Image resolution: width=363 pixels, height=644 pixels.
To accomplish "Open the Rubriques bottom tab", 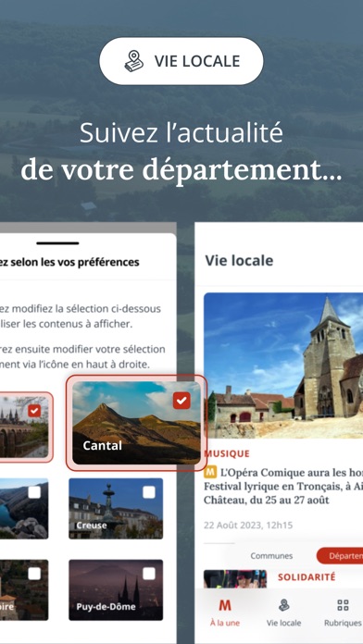I will [x=343, y=613].
